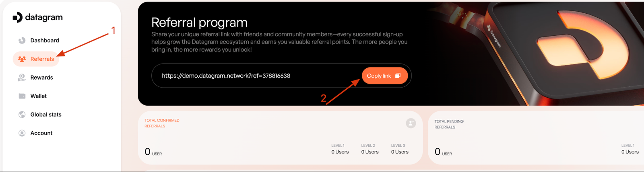This screenshot has height=172, width=644.
Task: Click the Rewards hand icon
Action: [22, 78]
